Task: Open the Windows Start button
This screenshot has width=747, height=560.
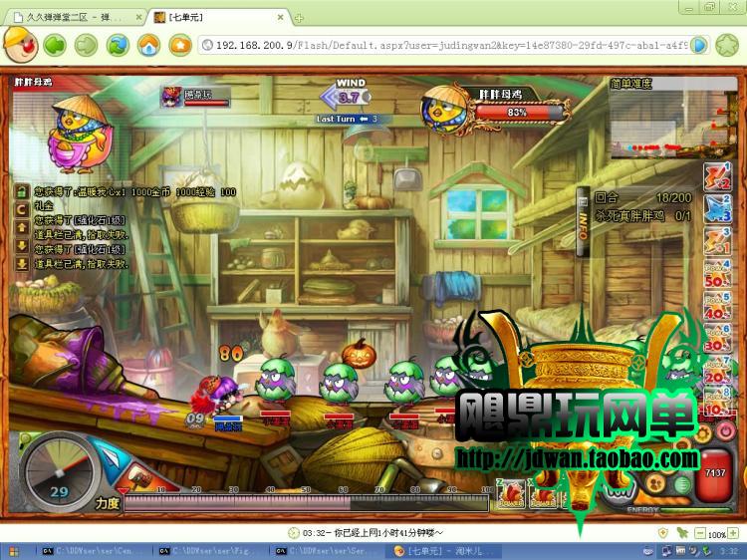Action: pos(14,552)
